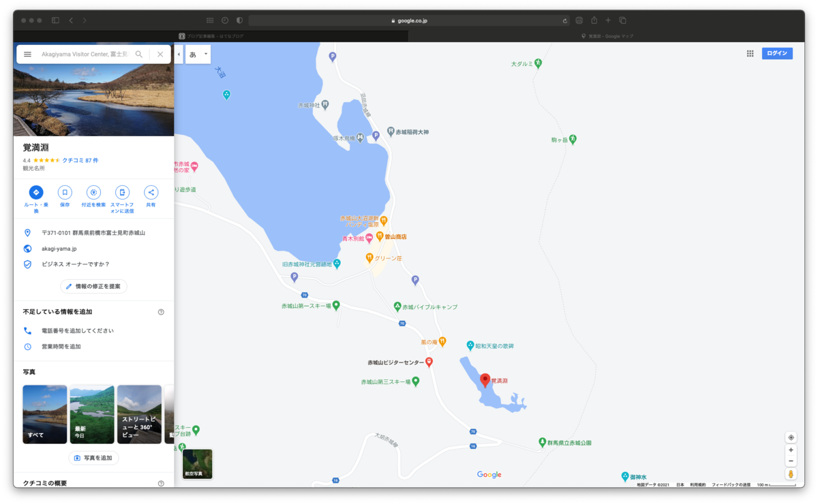Open the ストリートビューと360° thumbnail

(x=139, y=414)
